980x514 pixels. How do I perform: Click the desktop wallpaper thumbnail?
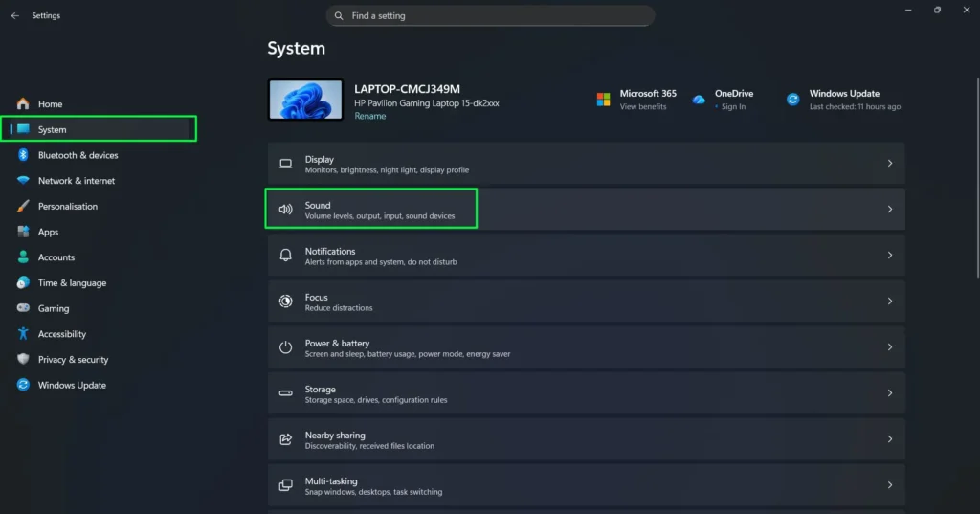click(x=305, y=100)
